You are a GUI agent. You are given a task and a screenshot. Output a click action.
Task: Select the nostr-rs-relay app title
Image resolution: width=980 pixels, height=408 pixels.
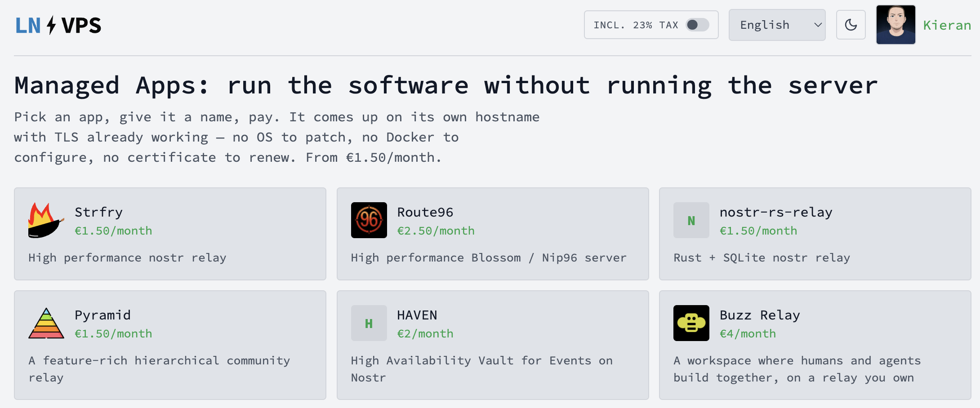coord(776,212)
